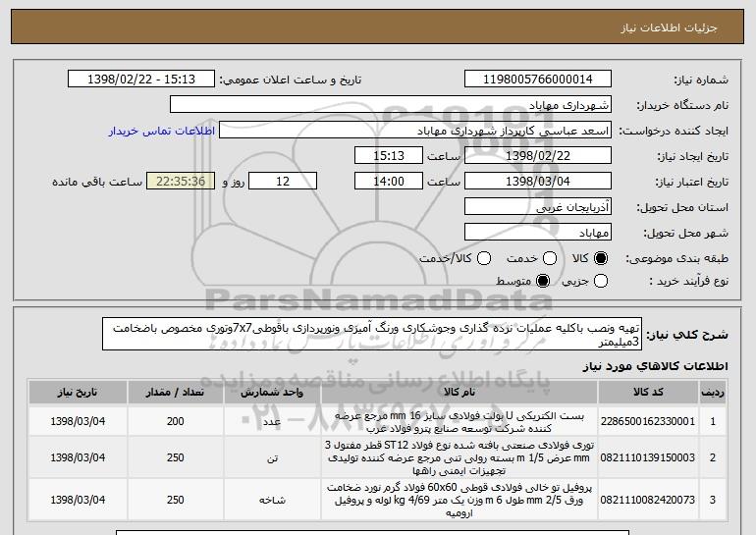756x535 pixels.
Task: Select the متوسط purchase type radio
Action: pyautogui.click(x=543, y=281)
